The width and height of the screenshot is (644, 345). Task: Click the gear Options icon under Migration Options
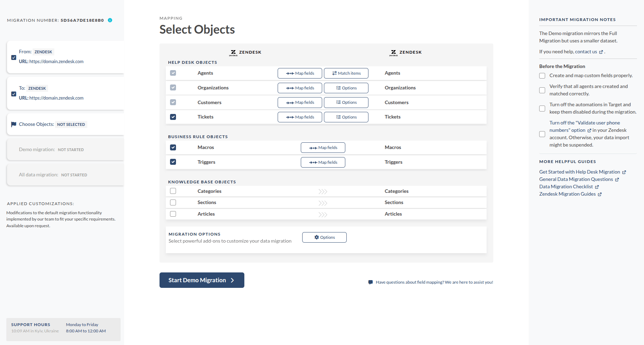tap(316, 237)
